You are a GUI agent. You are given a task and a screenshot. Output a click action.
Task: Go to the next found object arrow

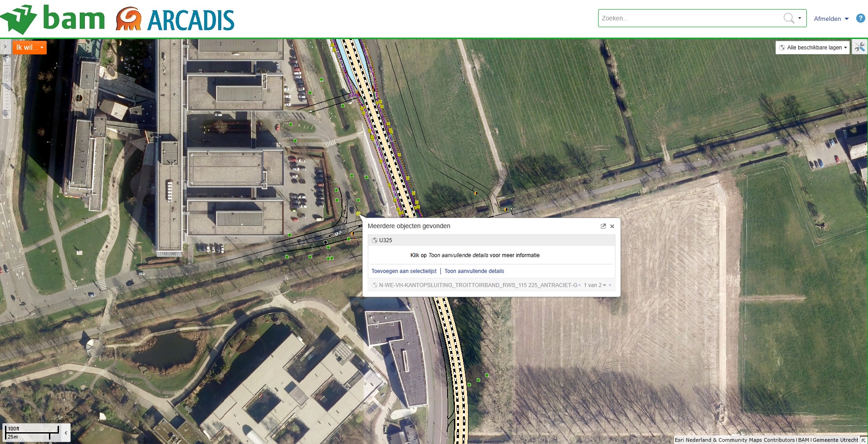(x=610, y=285)
